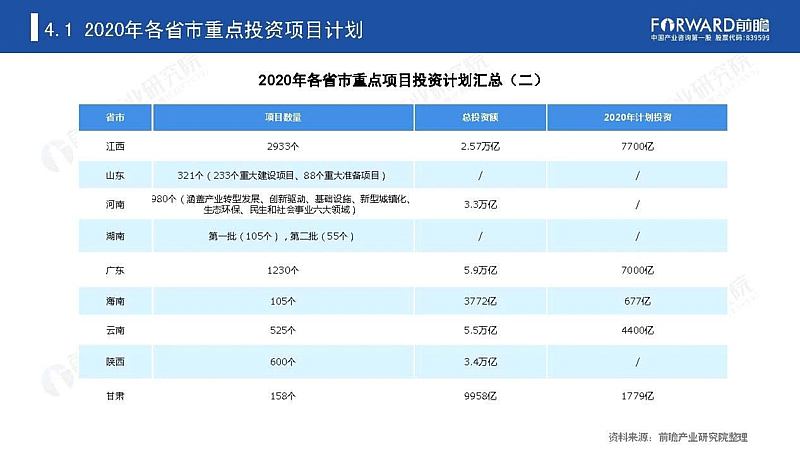Select the '陕西' province cell
Screen dimensions: 800x455
[115, 362]
